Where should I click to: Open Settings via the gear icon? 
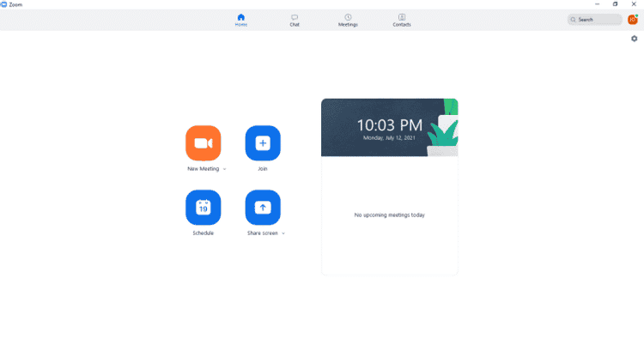click(x=635, y=39)
